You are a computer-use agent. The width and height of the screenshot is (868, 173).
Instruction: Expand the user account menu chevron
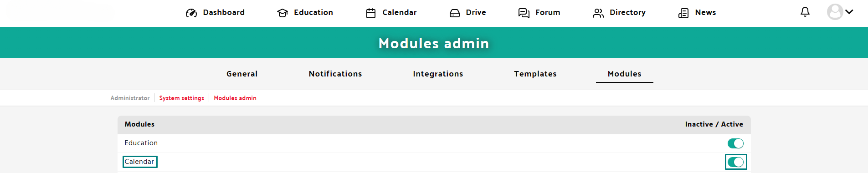pyautogui.click(x=849, y=12)
